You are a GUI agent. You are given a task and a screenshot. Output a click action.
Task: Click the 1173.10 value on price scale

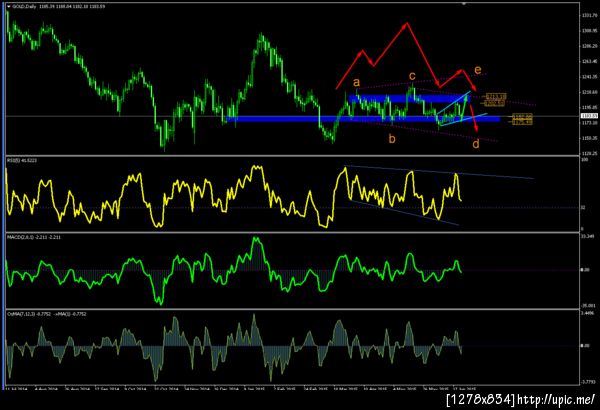click(x=589, y=123)
